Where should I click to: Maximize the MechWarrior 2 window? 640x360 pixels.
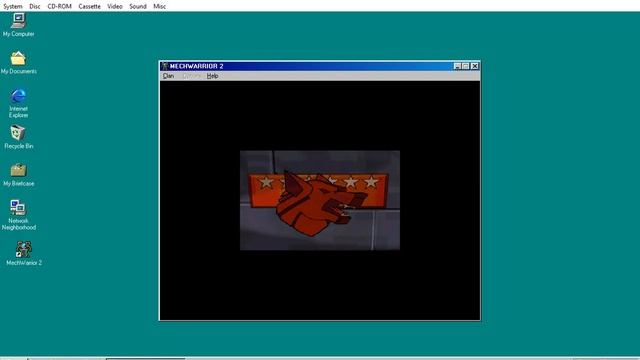click(466, 66)
